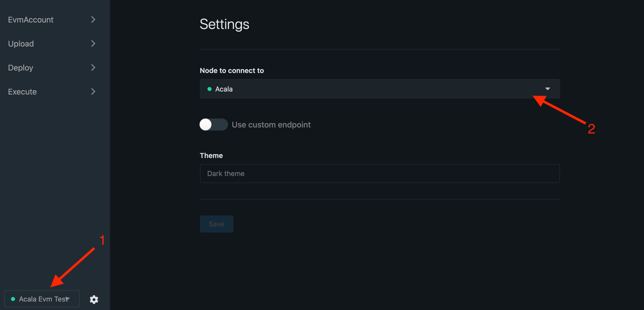This screenshot has width=644, height=310.
Task: Open the Acala Evm Test network selector
Action: [42, 299]
